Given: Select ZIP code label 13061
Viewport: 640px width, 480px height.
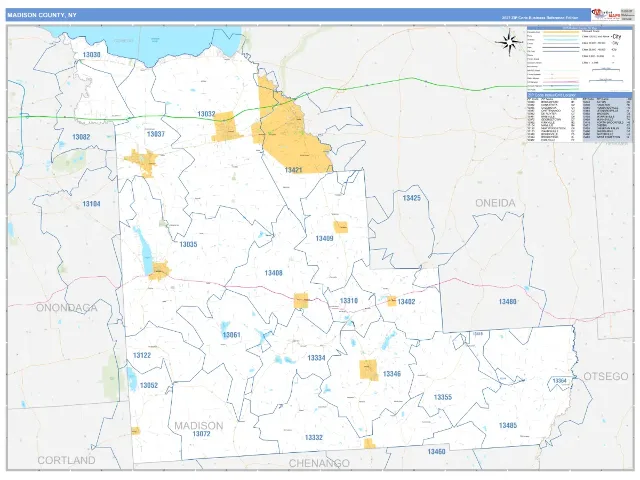Looking at the screenshot, I should [x=231, y=335].
